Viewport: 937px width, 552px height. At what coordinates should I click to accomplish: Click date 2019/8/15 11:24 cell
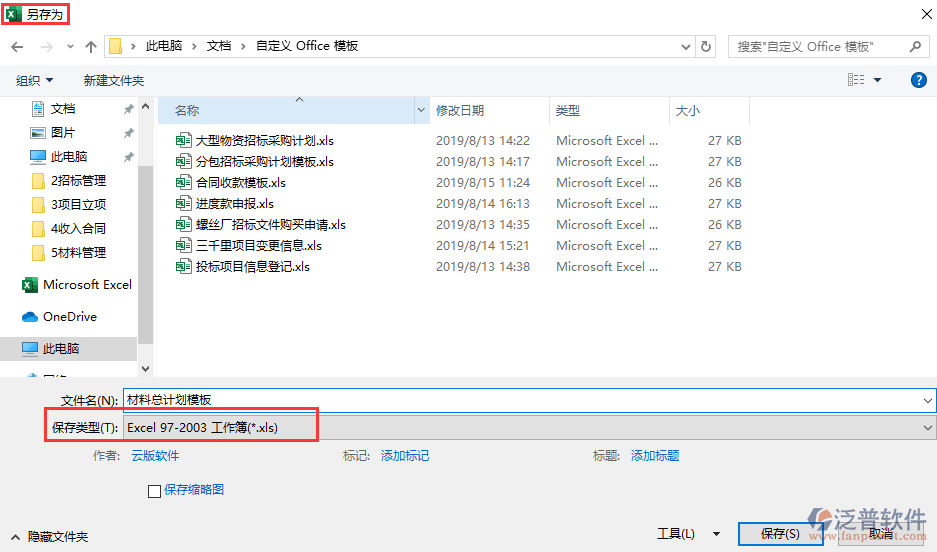[483, 183]
